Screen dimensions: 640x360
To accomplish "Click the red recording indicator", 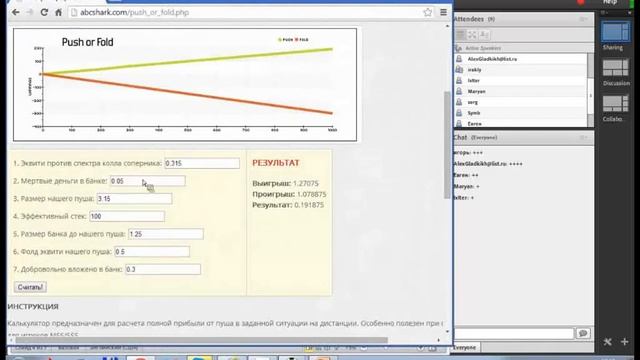I will (x=581, y=2).
